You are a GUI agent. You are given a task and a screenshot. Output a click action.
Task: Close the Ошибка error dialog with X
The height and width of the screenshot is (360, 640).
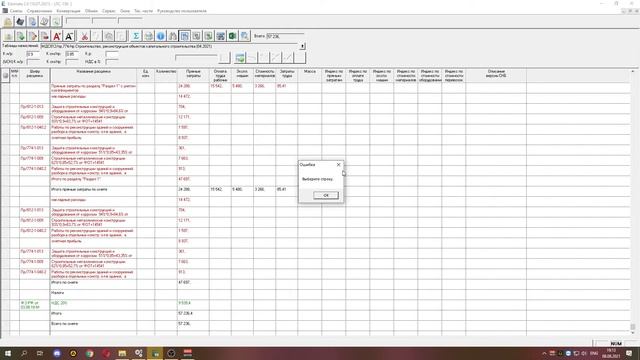click(x=338, y=164)
